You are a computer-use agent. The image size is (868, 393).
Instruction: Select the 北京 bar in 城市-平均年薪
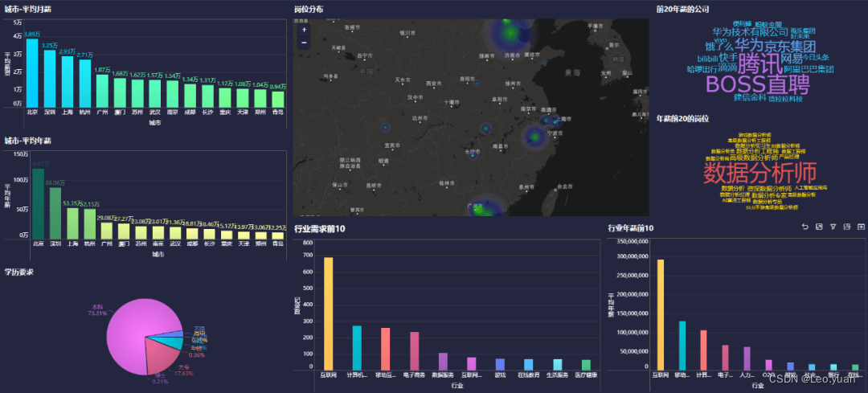(x=39, y=204)
